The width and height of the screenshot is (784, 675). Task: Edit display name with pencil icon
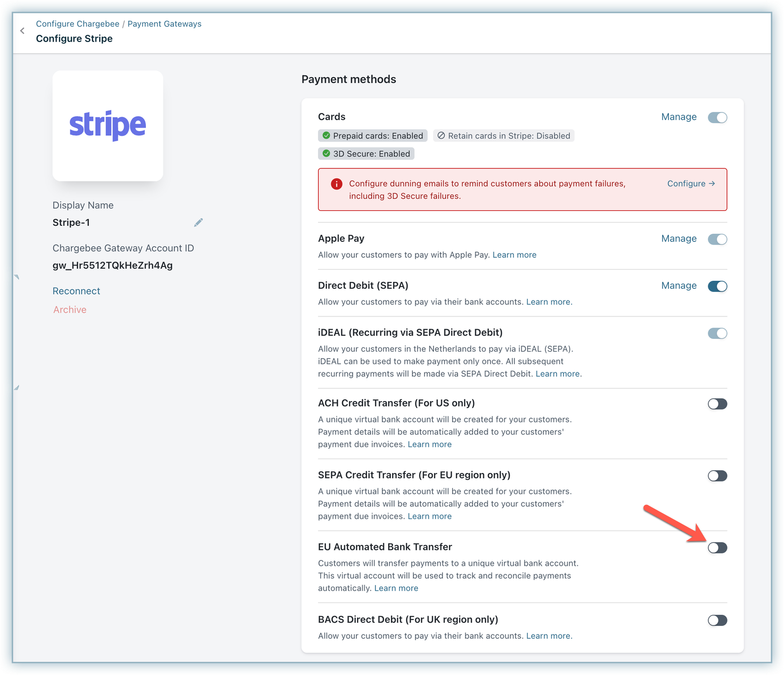coord(198,223)
